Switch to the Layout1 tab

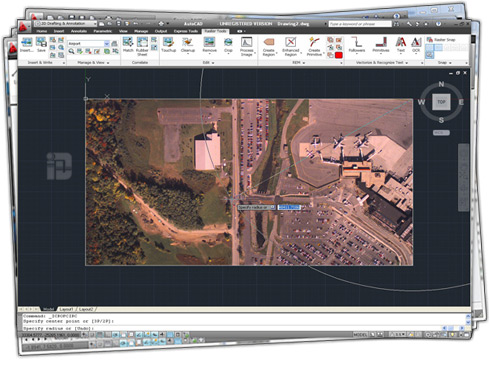pyautogui.click(x=66, y=309)
